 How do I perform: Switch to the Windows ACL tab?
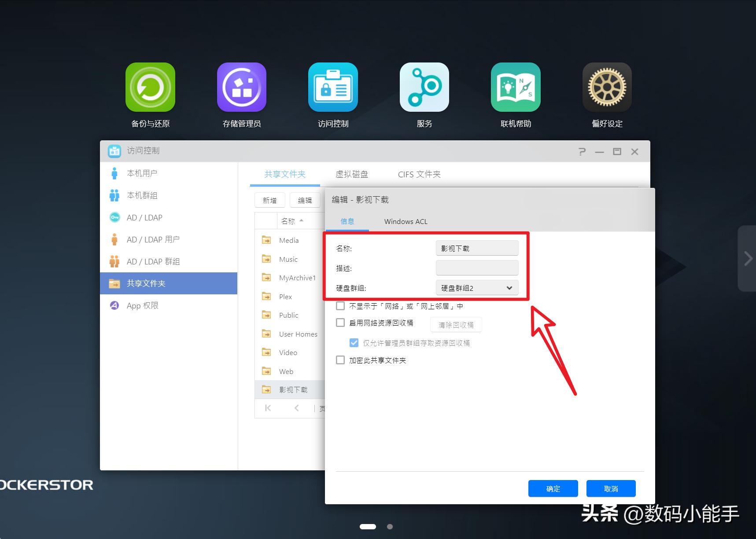(x=405, y=221)
